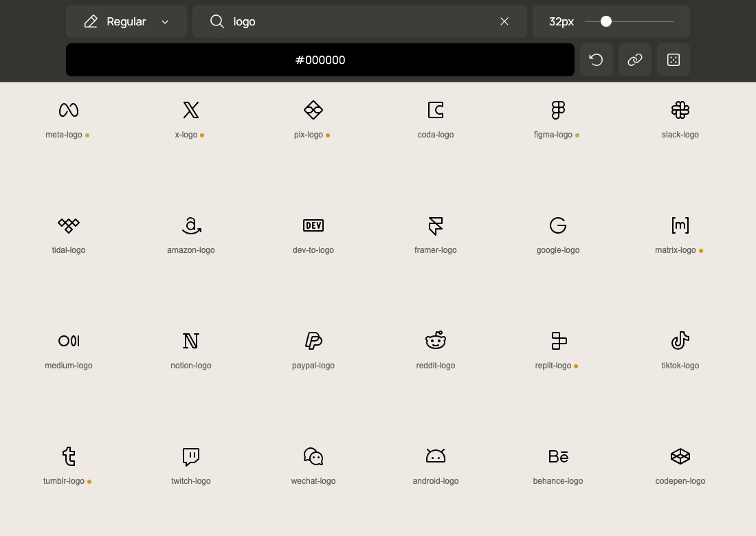Click the pencil icon beside Regular
The image size is (756, 536).
(x=91, y=21)
